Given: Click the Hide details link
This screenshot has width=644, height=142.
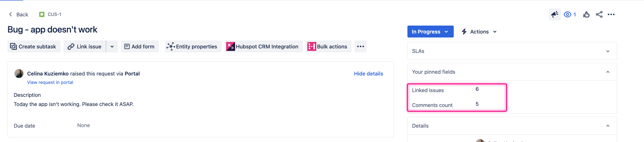Looking at the screenshot, I should (x=368, y=74).
